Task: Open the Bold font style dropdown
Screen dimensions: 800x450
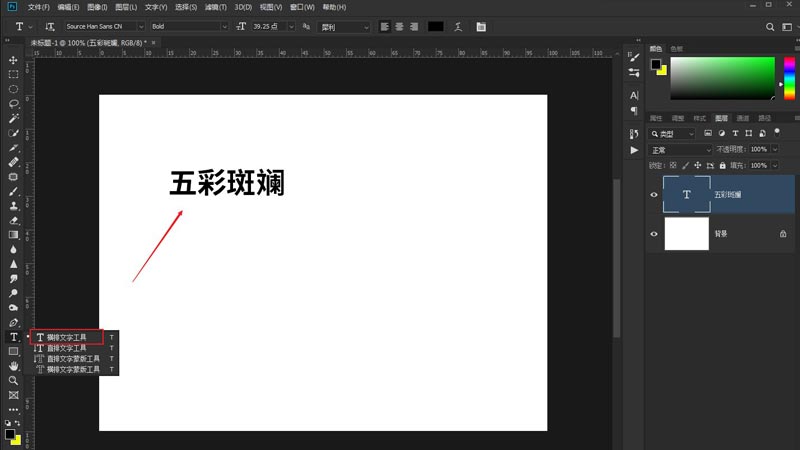Action: pyautogui.click(x=189, y=27)
